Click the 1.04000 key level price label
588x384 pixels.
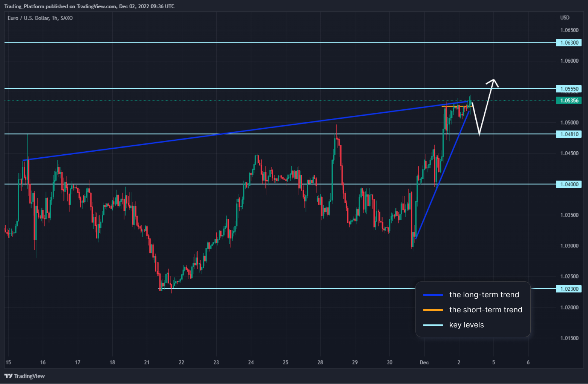pyautogui.click(x=569, y=184)
